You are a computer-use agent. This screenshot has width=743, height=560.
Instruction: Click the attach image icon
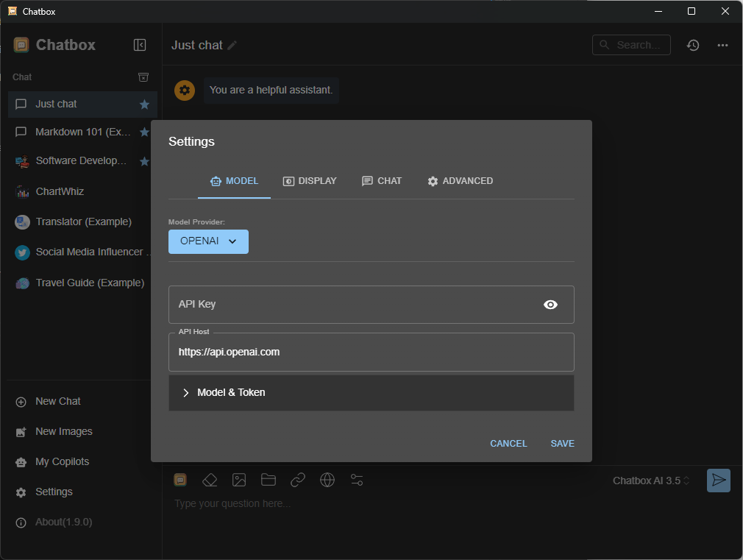click(239, 481)
